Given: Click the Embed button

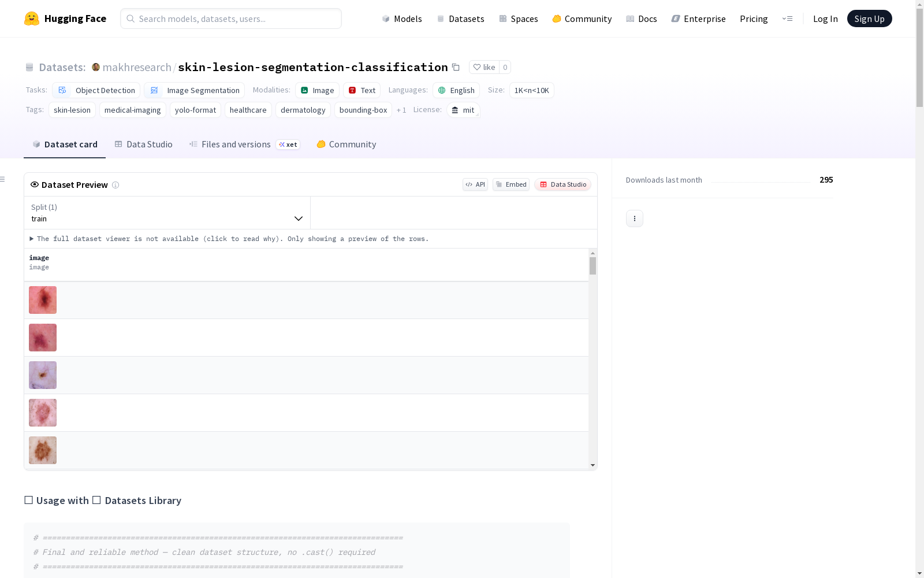Looking at the screenshot, I should [x=511, y=184].
